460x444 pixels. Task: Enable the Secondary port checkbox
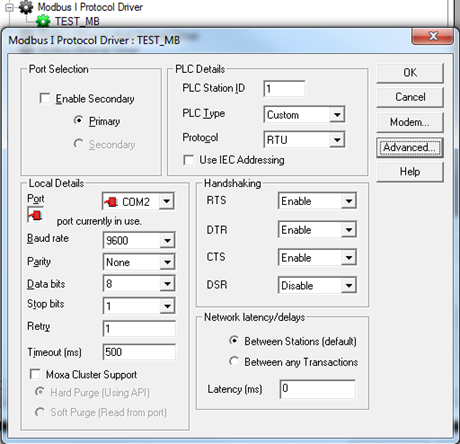coord(45,98)
